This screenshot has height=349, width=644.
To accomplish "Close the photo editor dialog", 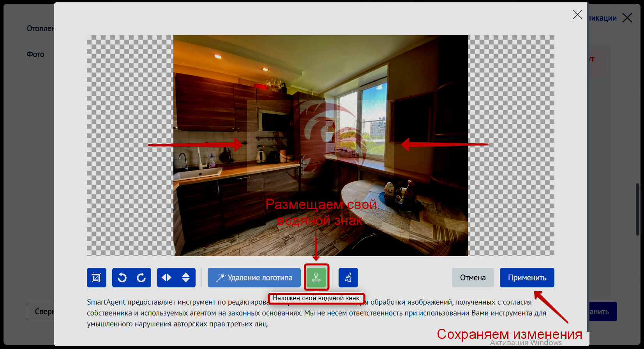I will point(577,15).
